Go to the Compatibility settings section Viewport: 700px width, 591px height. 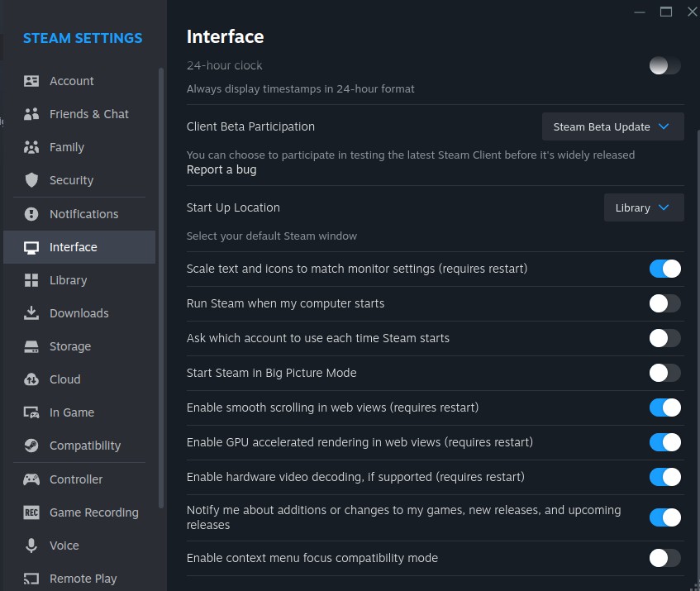pyautogui.click(x=84, y=446)
